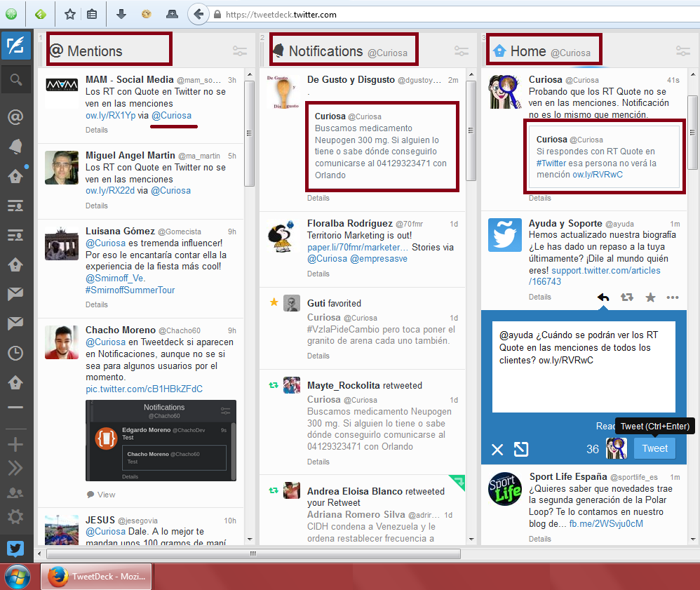Open link ow.ly/RX1Yp in MAM tweet
The width and height of the screenshot is (700, 590).
(x=110, y=115)
